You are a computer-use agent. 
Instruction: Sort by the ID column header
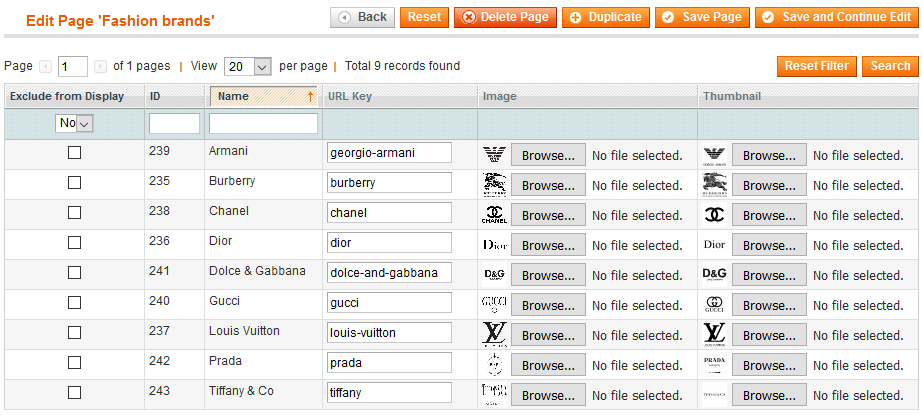(155, 97)
